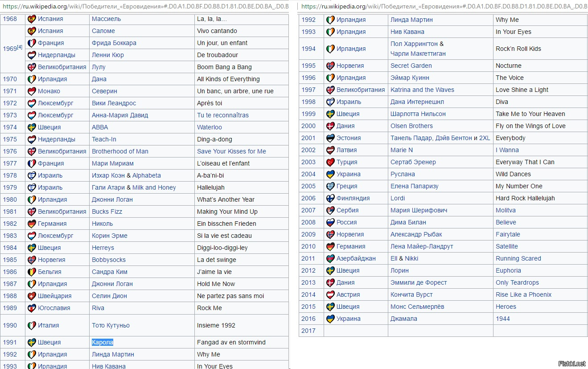Click the Netherlands flag heart in the 1975 row
The width and height of the screenshot is (588, 369).
click(32, 140)
